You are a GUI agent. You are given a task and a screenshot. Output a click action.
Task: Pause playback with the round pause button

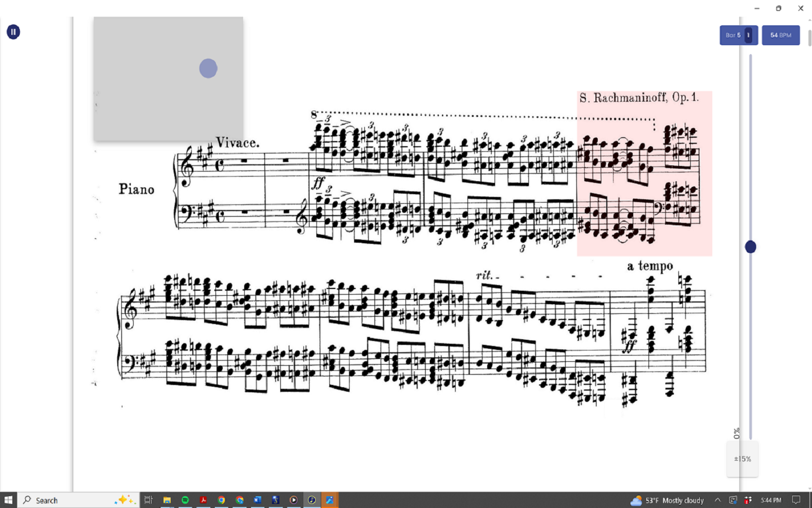pyautogui.click(x=13, y=32)
